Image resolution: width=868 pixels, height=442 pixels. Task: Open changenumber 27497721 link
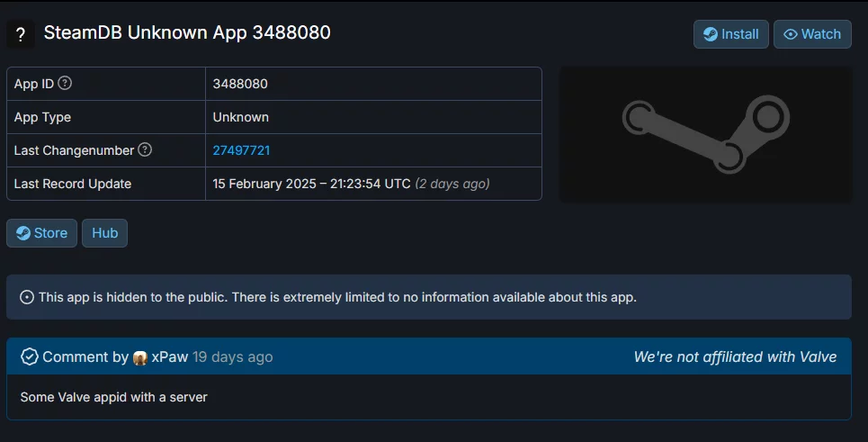pyautogui.click(x=241, y=150)
